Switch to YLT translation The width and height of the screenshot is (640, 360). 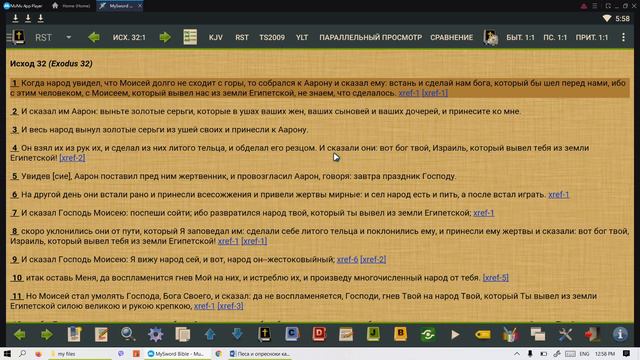(302, 38)
